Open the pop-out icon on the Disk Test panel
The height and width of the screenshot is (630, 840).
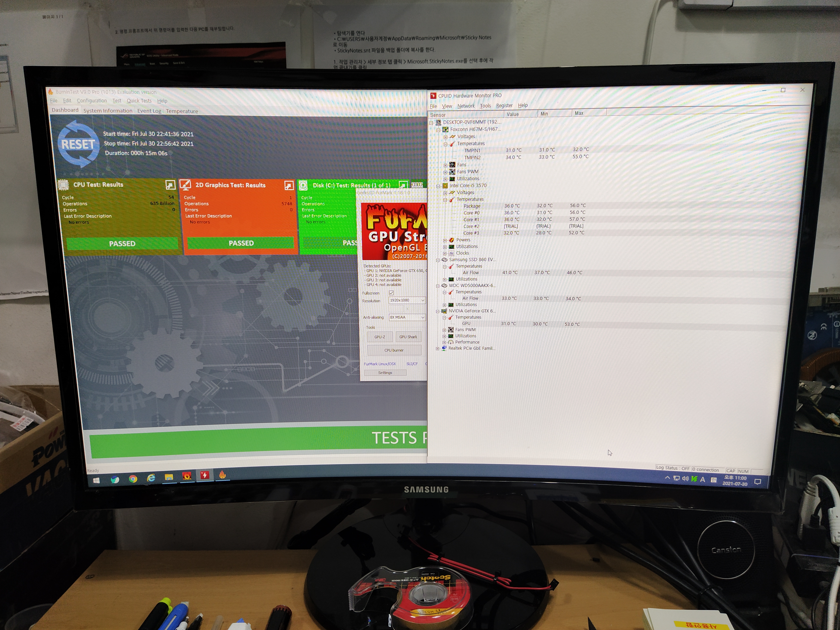[403, 185]
